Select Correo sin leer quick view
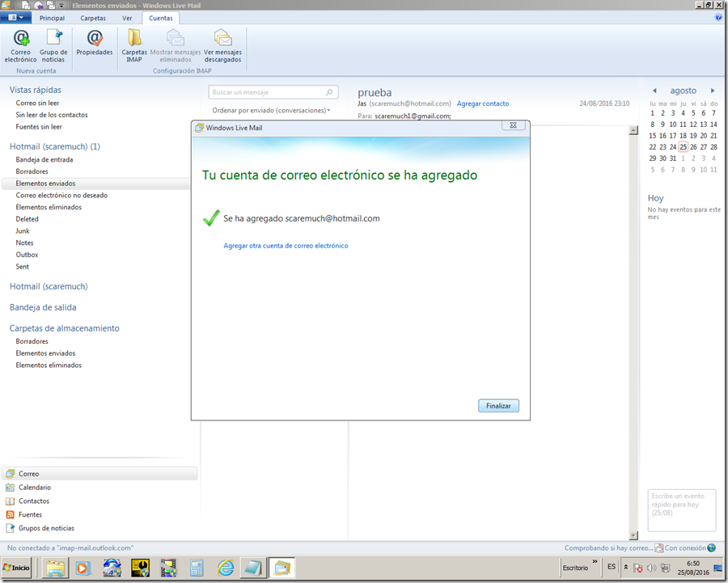The height and width of the screenshot is (583, 728). 37,103
